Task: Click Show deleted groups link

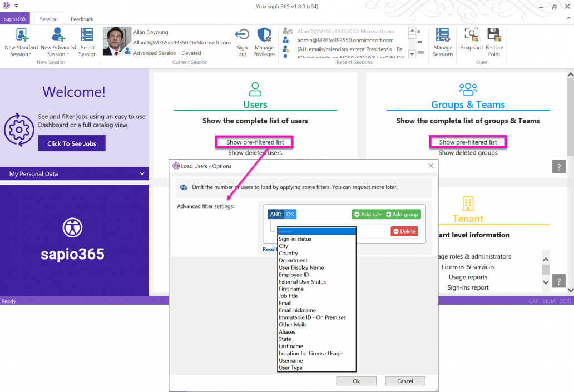Action: pyautogui.click(x=468, y=152)
